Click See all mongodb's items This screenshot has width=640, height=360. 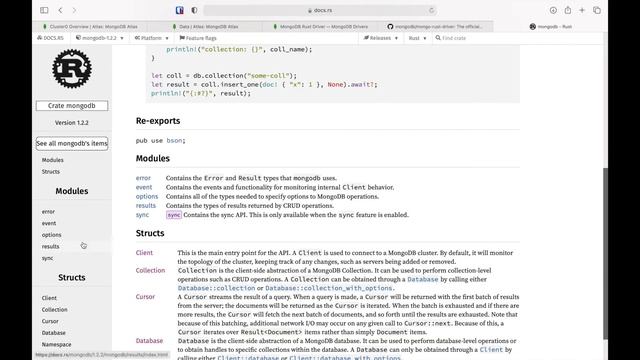tap(72, 144)
